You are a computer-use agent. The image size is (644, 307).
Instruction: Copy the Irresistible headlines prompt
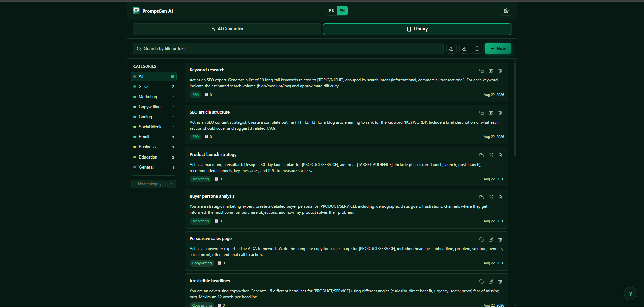click(x=481, y=282)
